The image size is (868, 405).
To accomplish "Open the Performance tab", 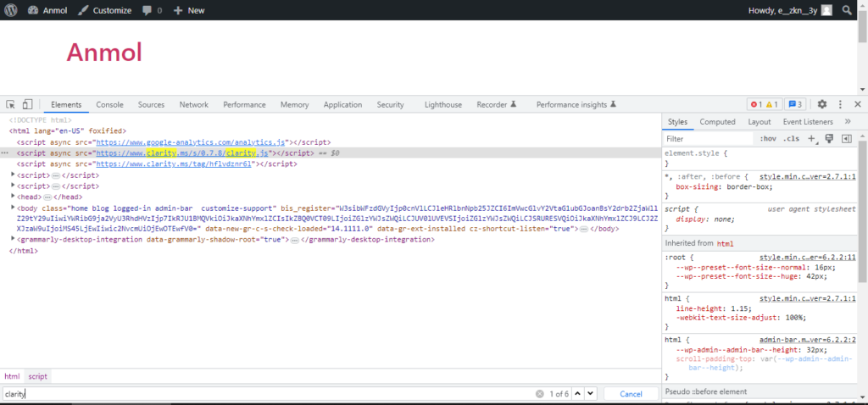I will click(244, 104).
